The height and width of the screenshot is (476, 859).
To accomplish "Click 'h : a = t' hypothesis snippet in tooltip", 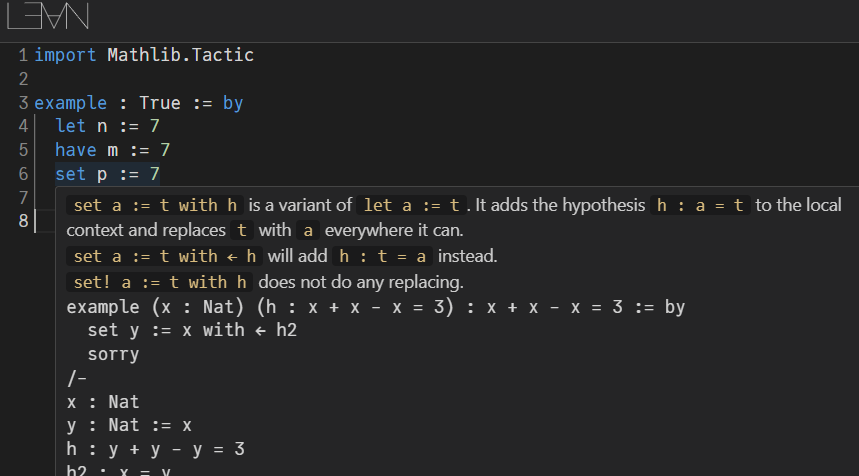I will pyautogui.click(x=700, y=206).
